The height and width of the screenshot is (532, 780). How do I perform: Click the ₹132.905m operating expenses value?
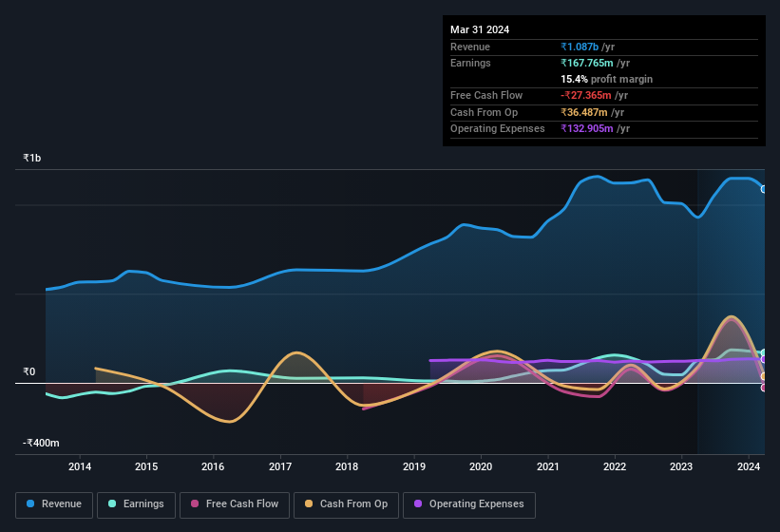(587, 129)
